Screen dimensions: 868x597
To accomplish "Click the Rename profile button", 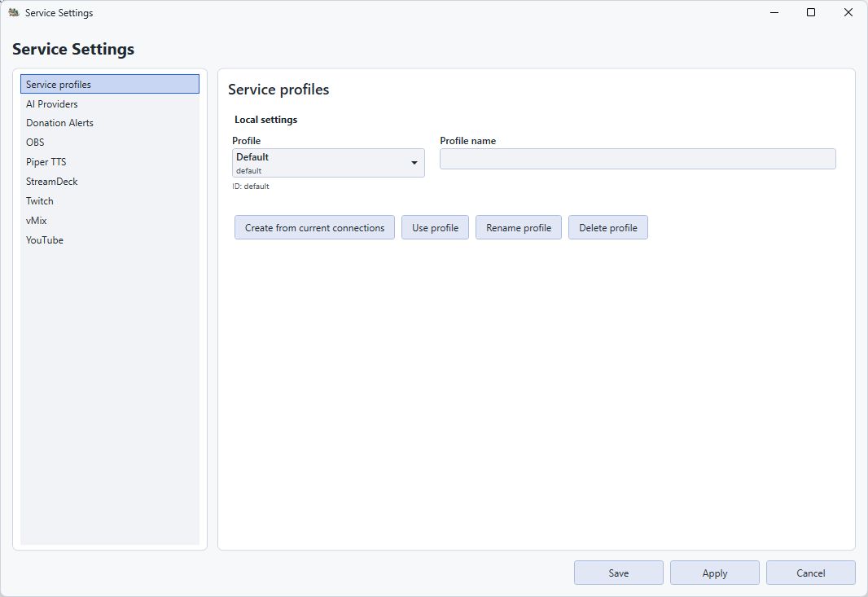I will pyautogui.click(x=519, y=227).
